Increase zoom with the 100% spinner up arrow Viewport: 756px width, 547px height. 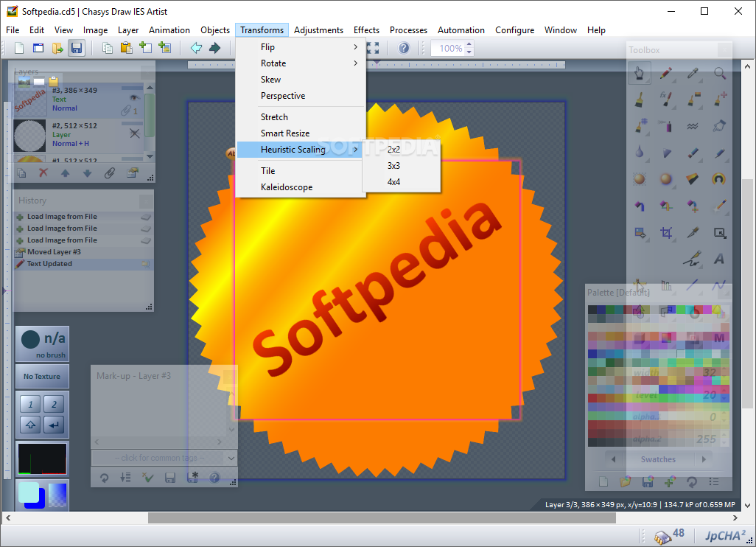click(469, 44)
